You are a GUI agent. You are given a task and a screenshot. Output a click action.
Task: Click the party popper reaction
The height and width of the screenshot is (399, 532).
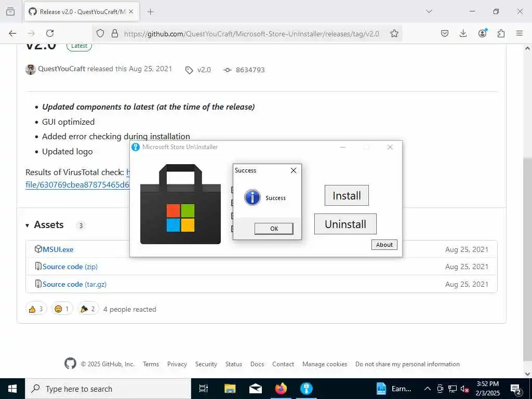[x=88, y=309]
